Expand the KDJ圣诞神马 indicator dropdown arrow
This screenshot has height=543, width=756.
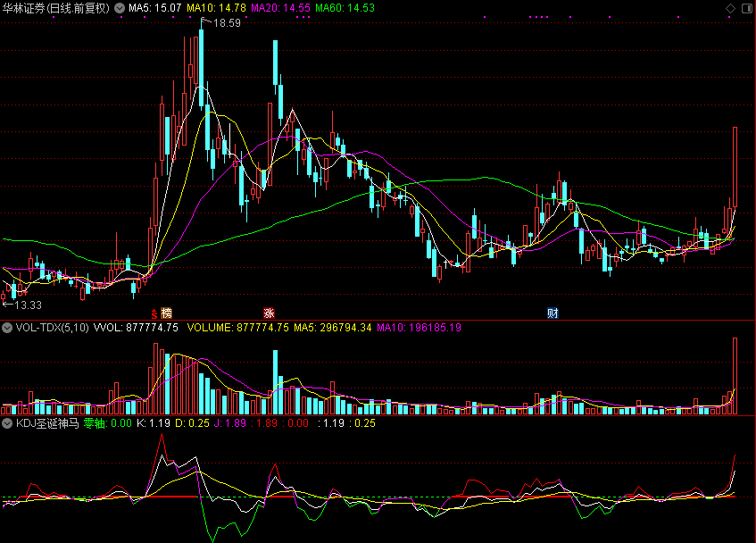[x=8, y=423]
